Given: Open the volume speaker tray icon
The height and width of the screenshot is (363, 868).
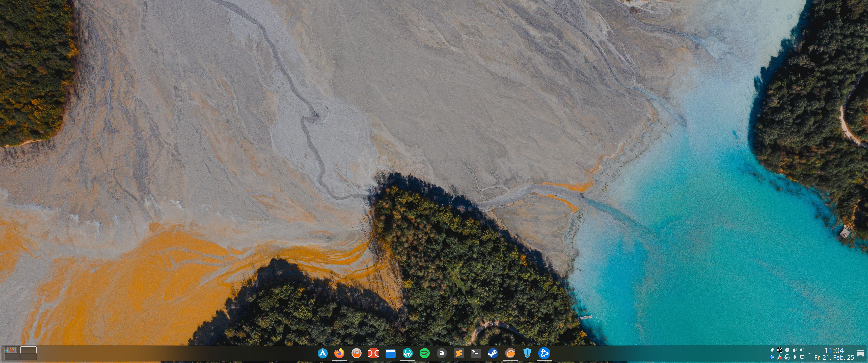Looking at the screenshot, I should pyautogui.click(x=802, y=350).
